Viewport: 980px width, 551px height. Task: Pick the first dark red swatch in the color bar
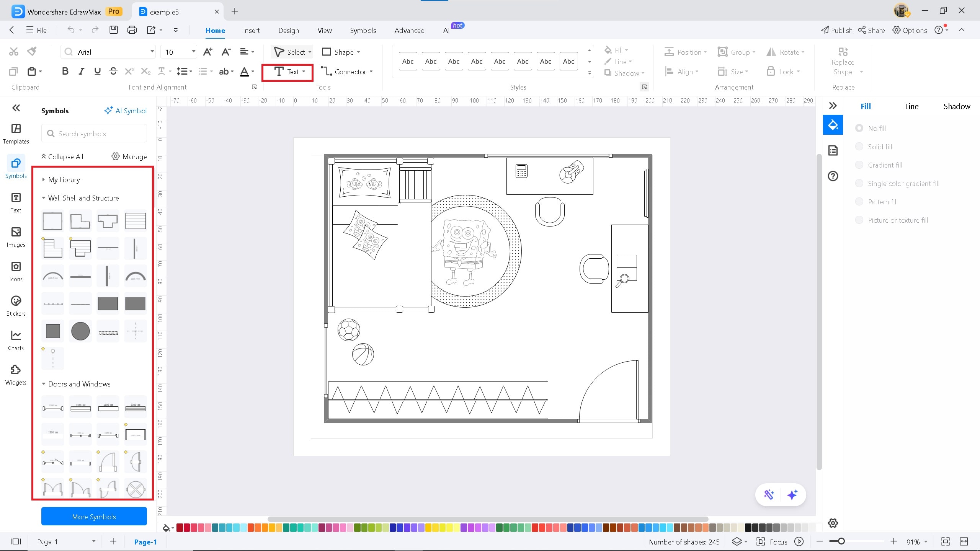(x=180, y=528)
